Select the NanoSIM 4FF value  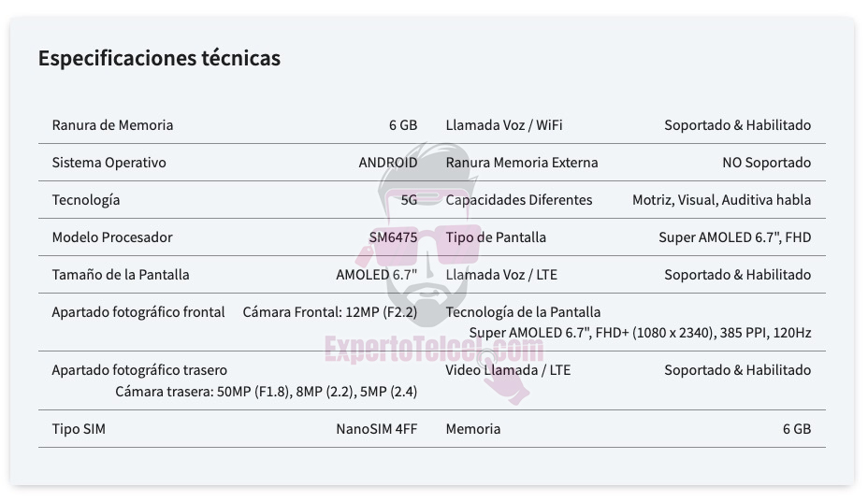(376, 429)
